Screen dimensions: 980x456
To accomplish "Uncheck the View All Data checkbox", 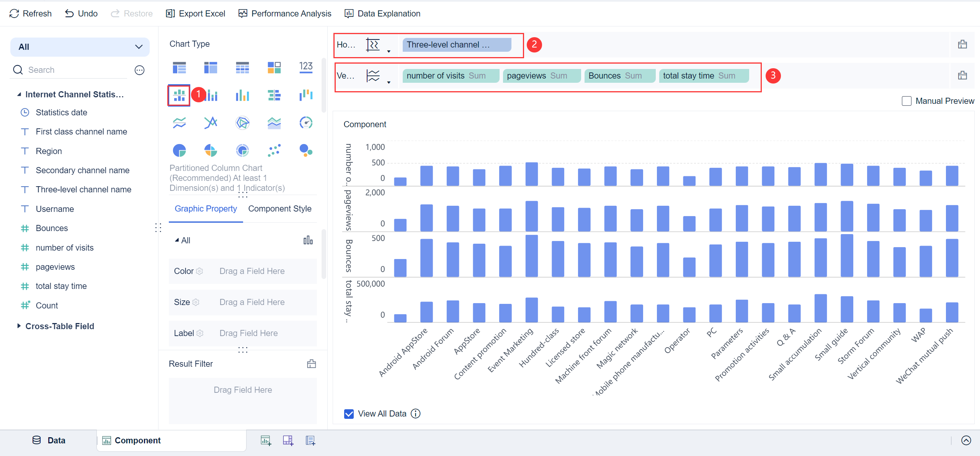I will pos(349,414).
